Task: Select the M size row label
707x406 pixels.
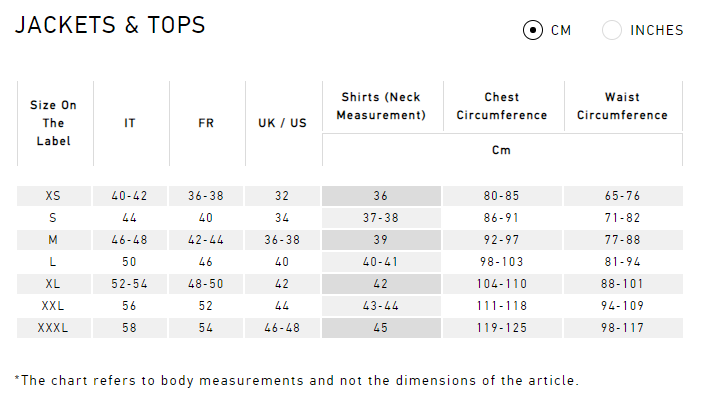Action: [x=53, y=240]
